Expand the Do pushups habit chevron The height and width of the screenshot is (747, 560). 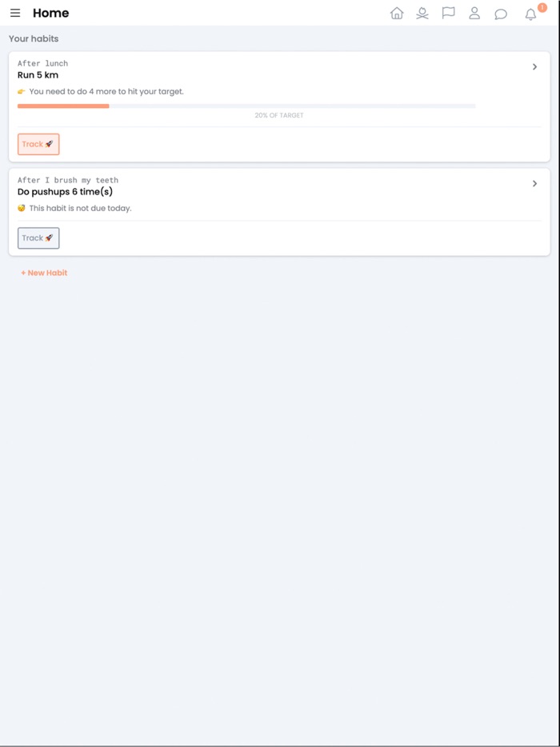(535, 184)
